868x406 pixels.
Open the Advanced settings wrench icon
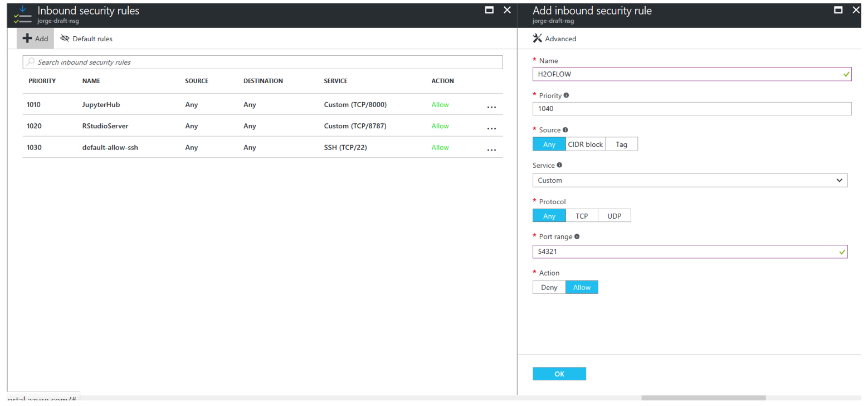[537, 38]
